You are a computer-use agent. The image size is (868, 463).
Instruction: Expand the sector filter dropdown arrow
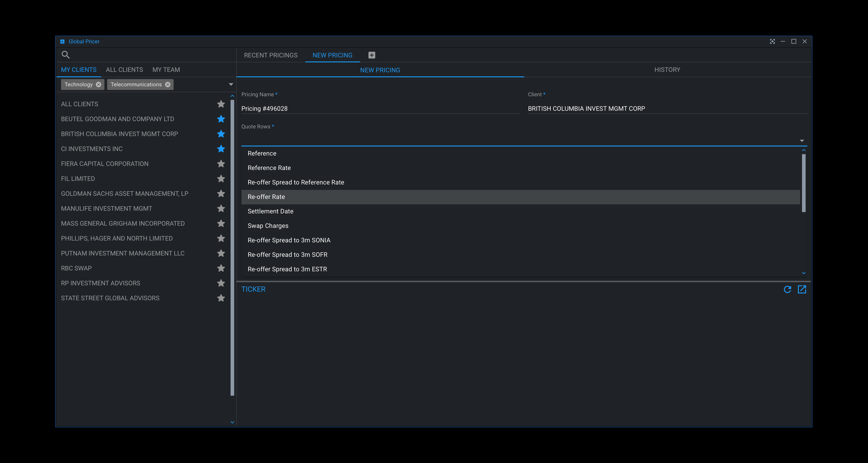[x=231, y=84]
